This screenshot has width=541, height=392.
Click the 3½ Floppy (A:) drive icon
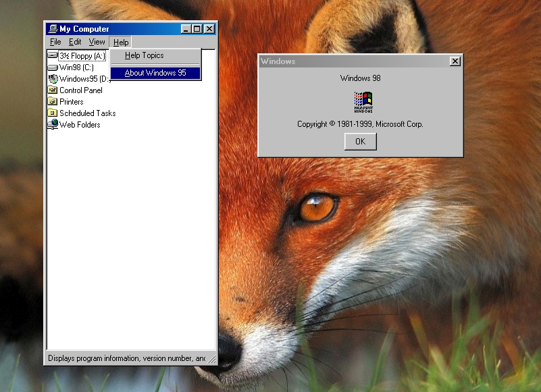point(53,55)
